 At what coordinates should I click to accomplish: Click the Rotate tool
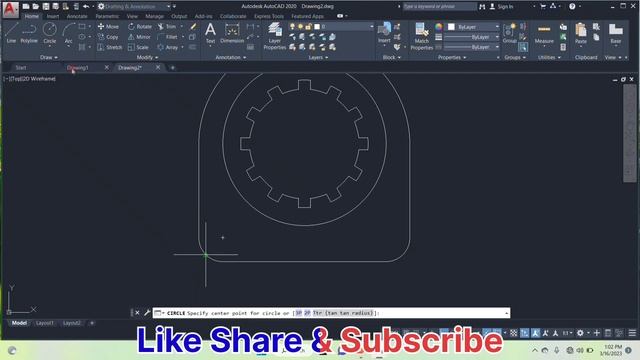click(140, 27)
